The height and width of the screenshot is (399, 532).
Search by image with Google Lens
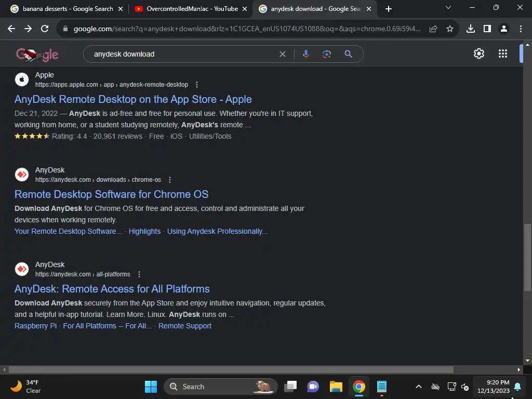tap(326, 54)
